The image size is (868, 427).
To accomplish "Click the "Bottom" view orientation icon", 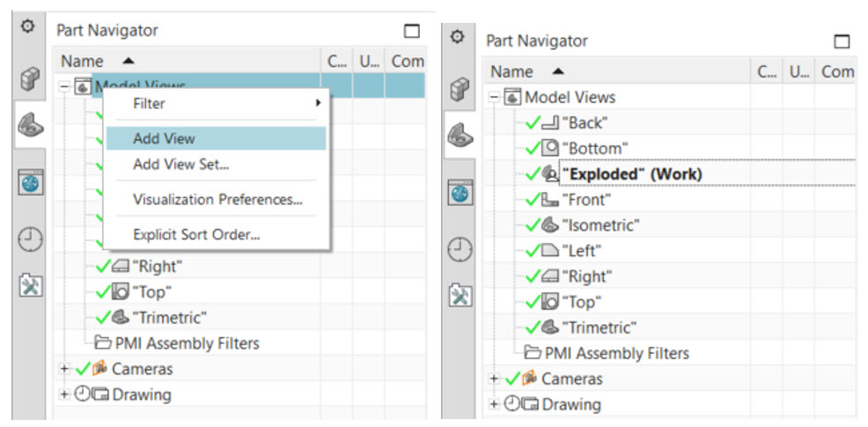I will click(x=549, y=149).
